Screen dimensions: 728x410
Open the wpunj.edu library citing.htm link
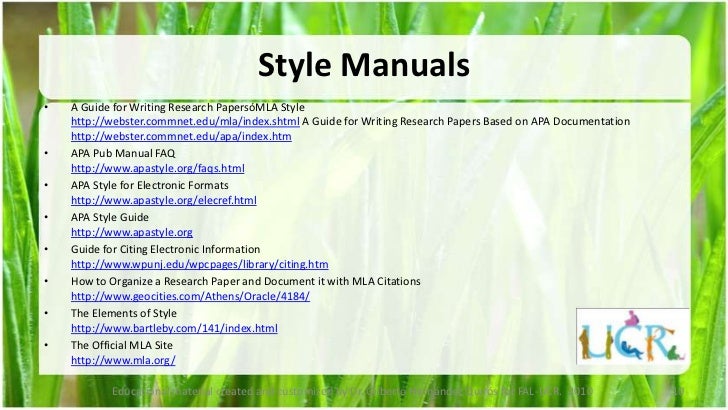pos(200,264)
